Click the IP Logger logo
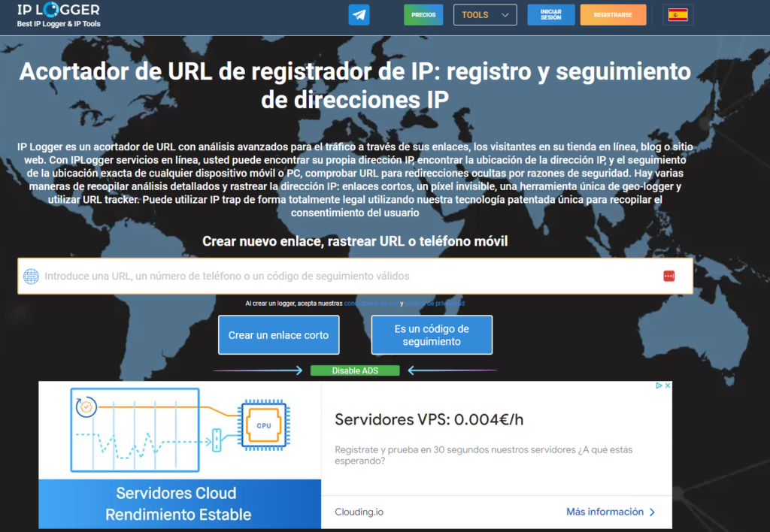This screenshot has width=770, height=532. 59,15
